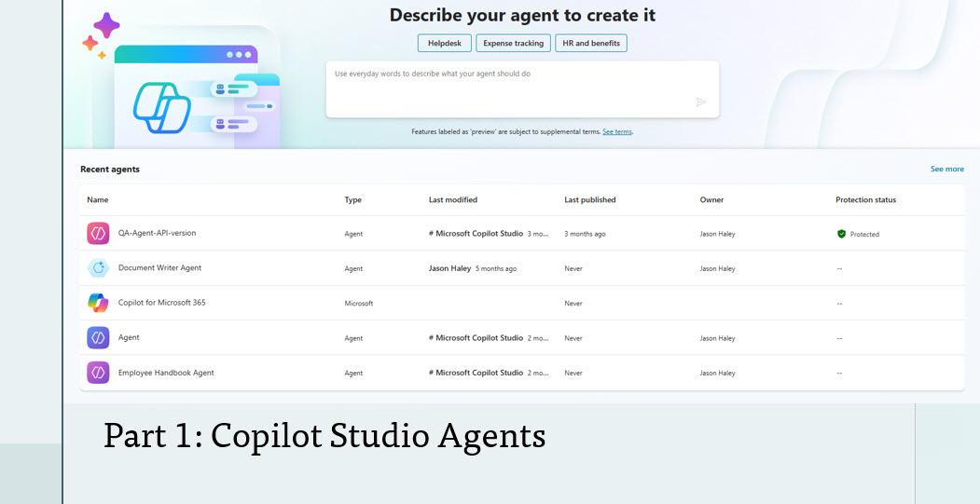Sort by the Type column header
Image resolution: width=980 pixels, height=504 pixels.
point(353,200)
